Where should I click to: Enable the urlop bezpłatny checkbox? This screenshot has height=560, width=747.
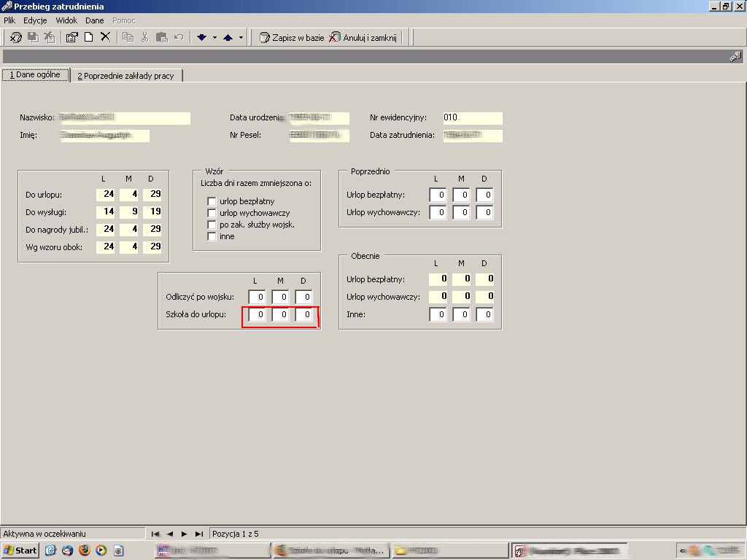(212, 201)
